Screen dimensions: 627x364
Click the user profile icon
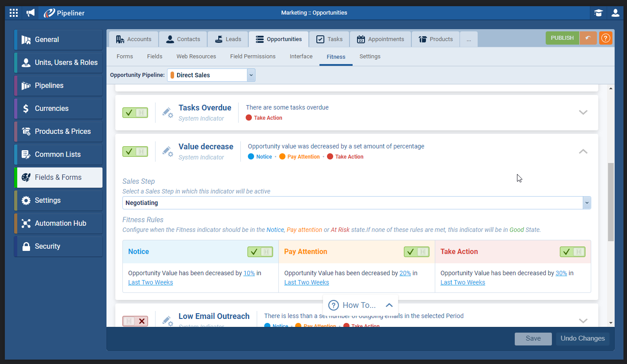[615, 13]
